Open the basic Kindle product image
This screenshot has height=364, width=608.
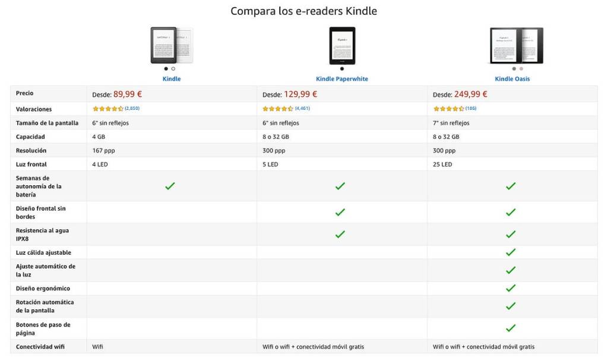[x=172, y=45]
